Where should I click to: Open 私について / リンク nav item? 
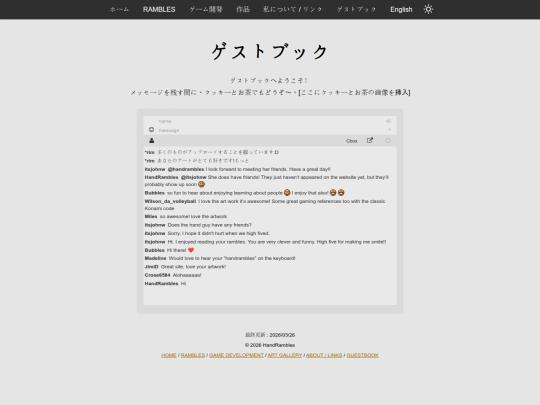[293, 9]
